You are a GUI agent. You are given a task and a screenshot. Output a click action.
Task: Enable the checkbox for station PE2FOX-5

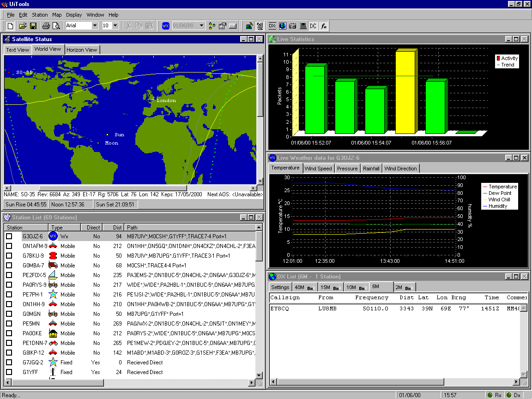coord(9,275)
